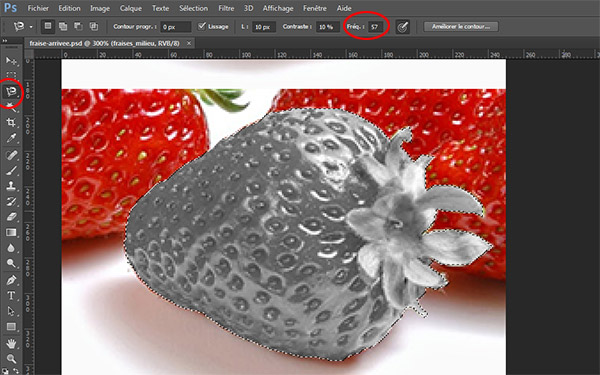Select the Eyedropper tool
Viewport: 600px width, 375px height.
[x=11, y=138]
